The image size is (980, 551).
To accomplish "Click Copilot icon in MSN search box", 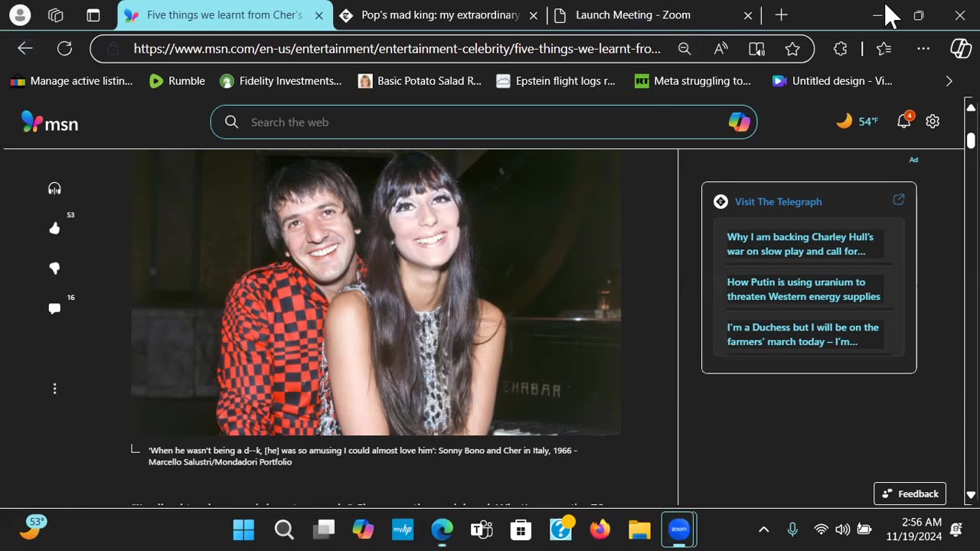I will [739, 122].
